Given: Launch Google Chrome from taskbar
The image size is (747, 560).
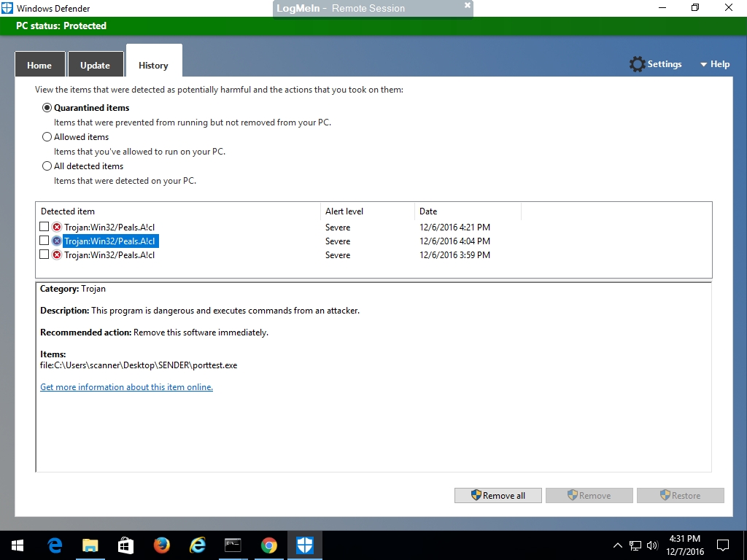Looking at the screenshot, I should click(x=268, y=545).
